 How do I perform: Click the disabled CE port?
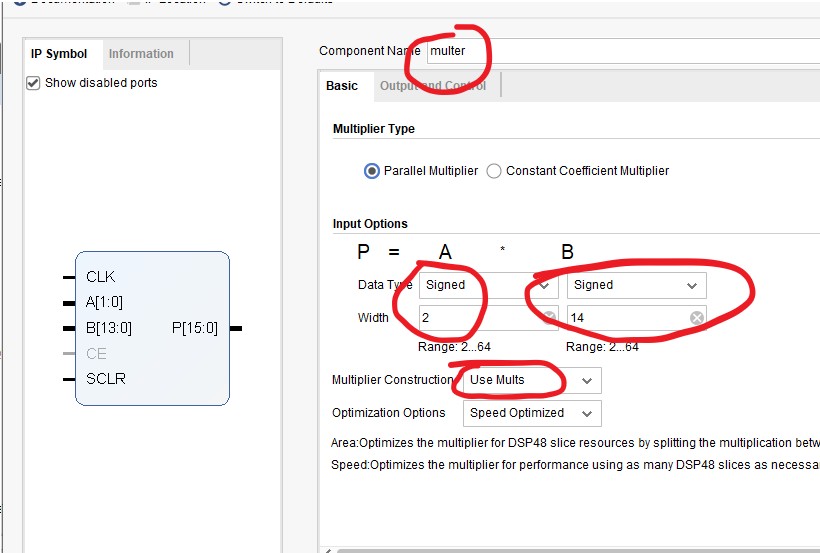pos(96,354)
